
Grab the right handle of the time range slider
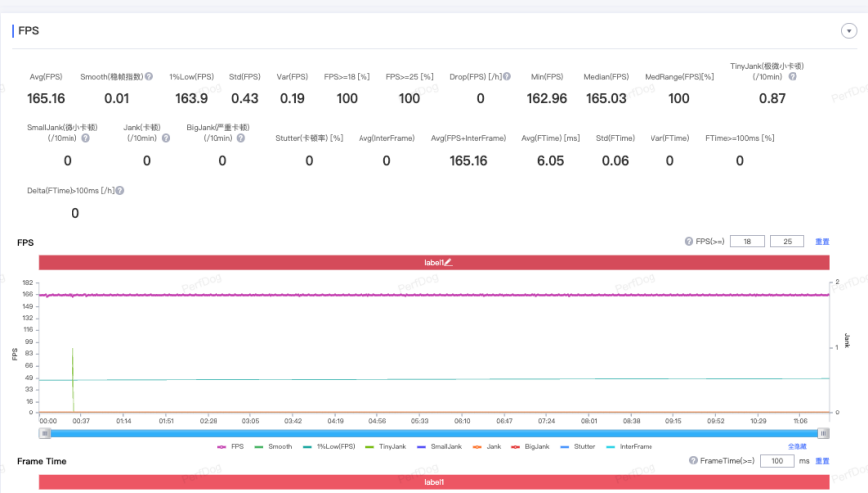pyautogui.click(x=823, y=433)
